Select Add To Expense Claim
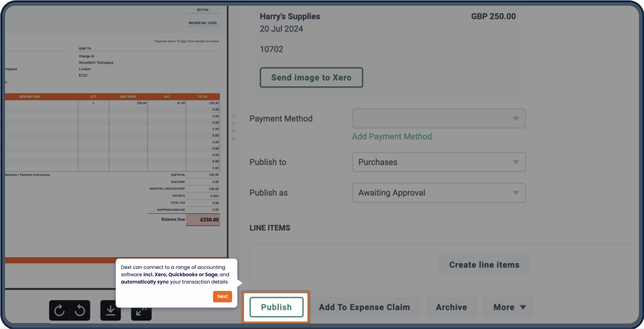Image resolution: width=644 pixels, height=329 pixels. coord(364,307)
